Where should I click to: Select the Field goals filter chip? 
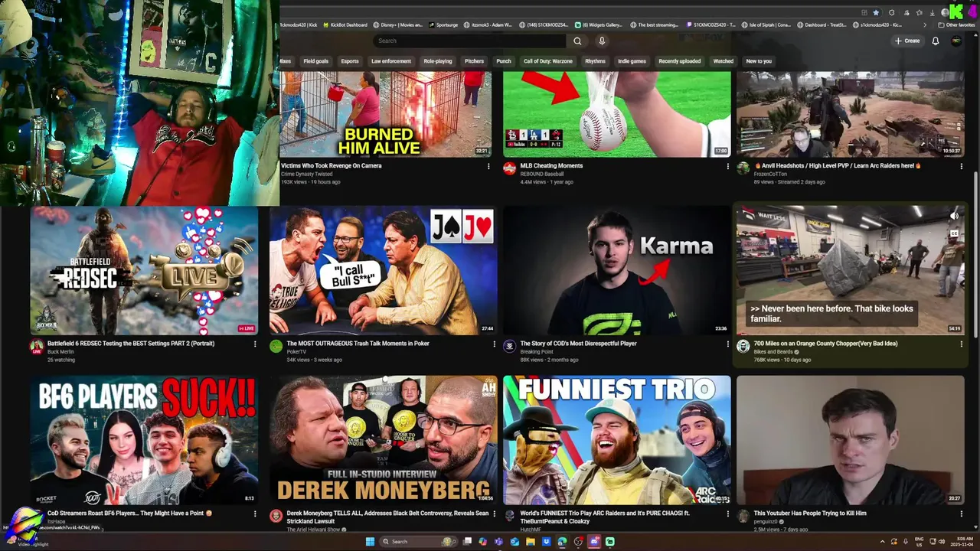tap(315, 61)
